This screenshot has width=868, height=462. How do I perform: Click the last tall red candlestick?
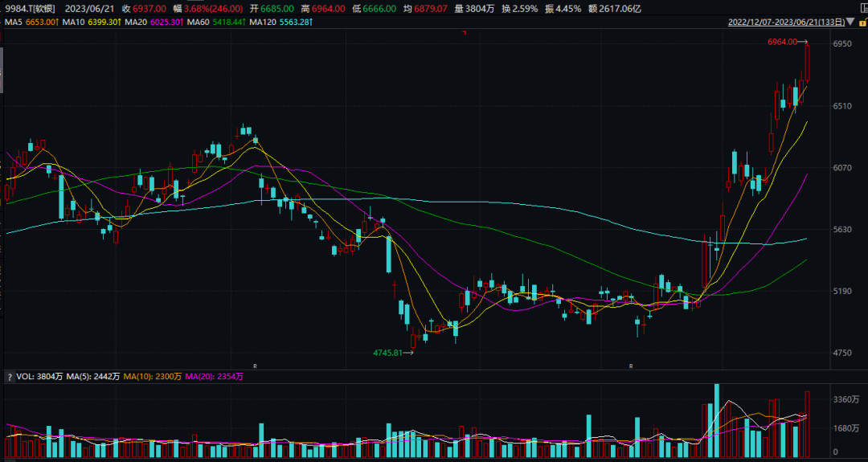807,63
